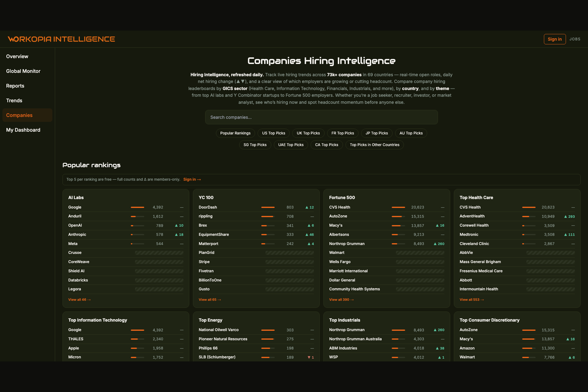Click View all 46 under AI Labs
The image size is (588, 392).
coord(79,300)
